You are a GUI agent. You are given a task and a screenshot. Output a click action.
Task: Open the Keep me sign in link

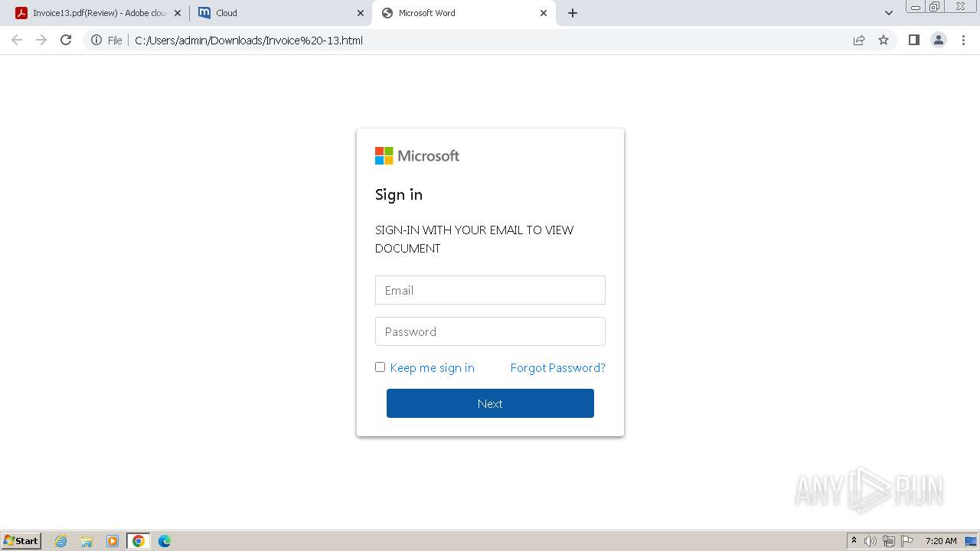click(x=432, y=368)
